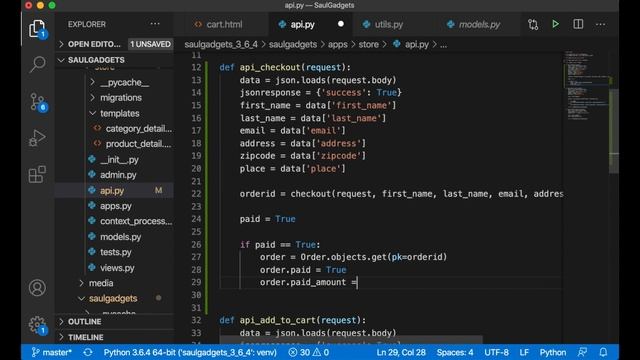The height and width of the screenshot is (360, 640).
Task: Place cursor after order.paid_amount =
Action: click(358, 282)
